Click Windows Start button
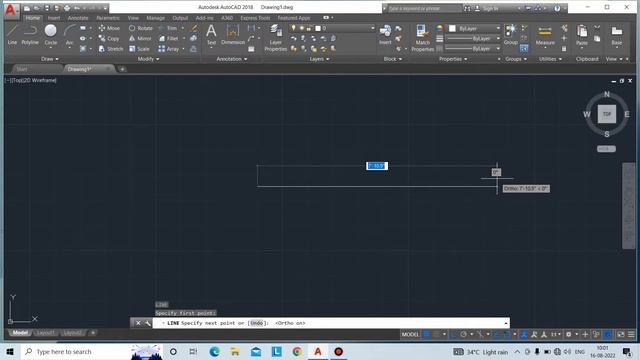 (x=10, y=351)
